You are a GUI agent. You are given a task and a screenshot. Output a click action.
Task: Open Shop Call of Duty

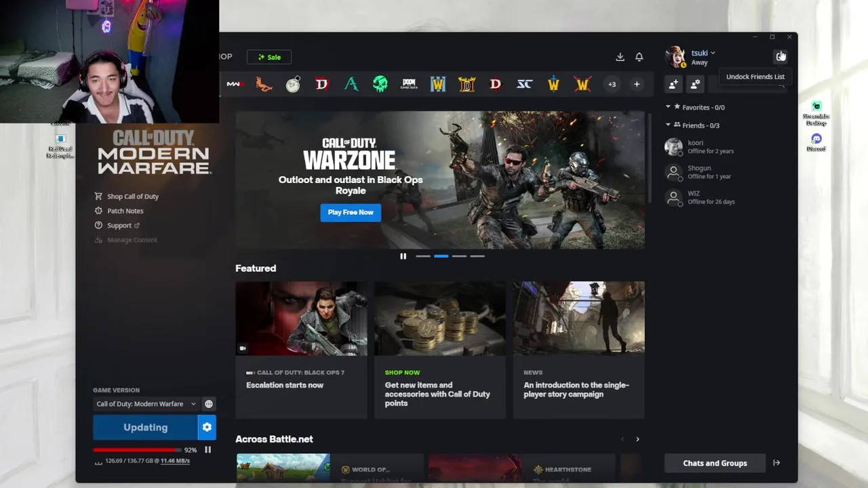coord(133,197)
